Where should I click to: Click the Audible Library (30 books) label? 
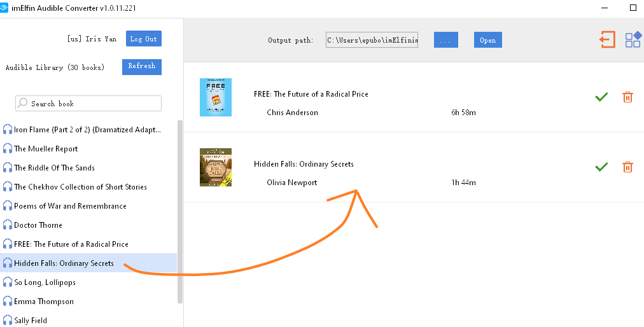pos(55,67)
